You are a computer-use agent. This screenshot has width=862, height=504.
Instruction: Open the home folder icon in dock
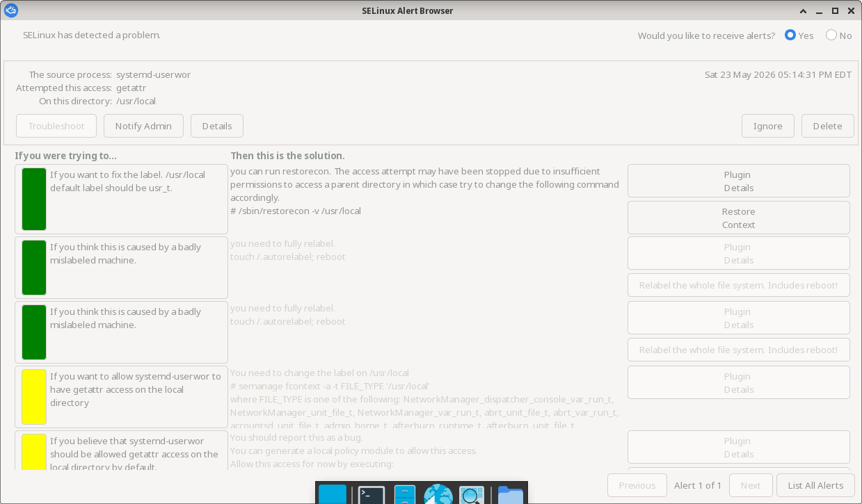511,495
